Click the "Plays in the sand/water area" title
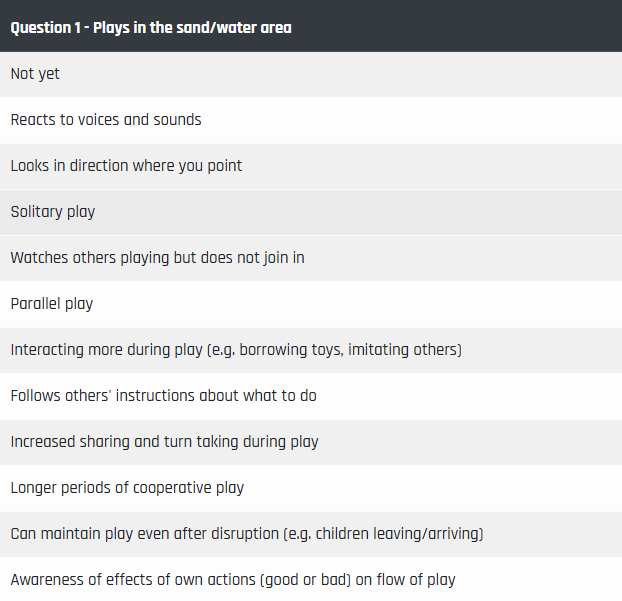622x601 pixels. (x=192, y=28)
